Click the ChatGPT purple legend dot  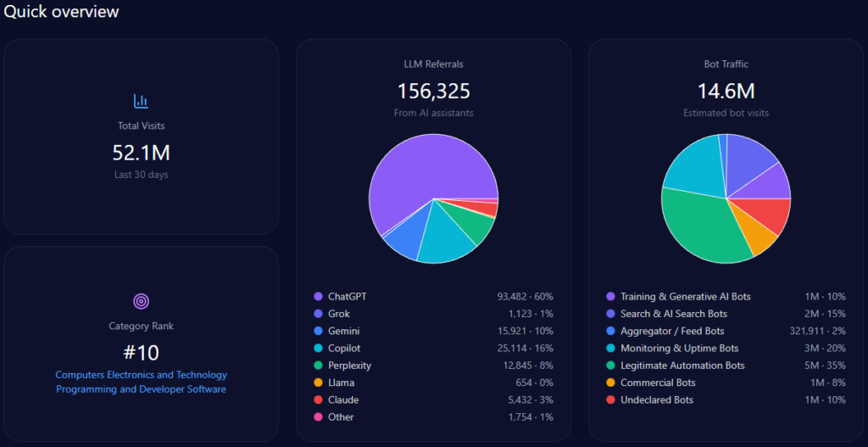318,297
